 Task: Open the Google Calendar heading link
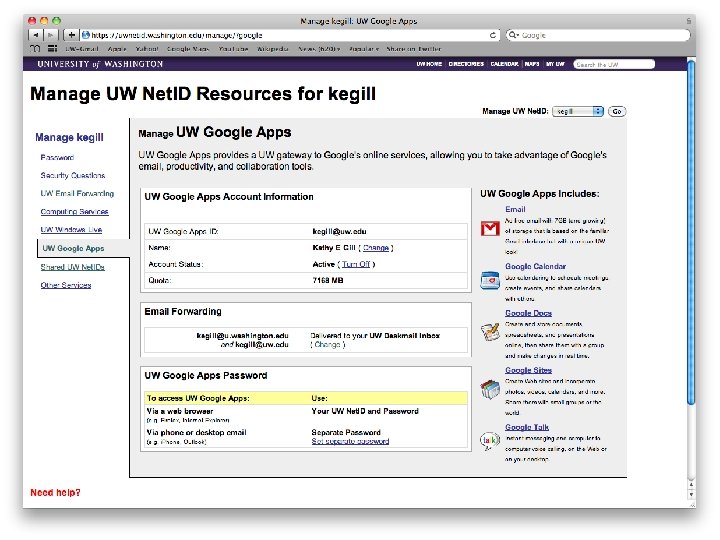(x=535, y=266)
